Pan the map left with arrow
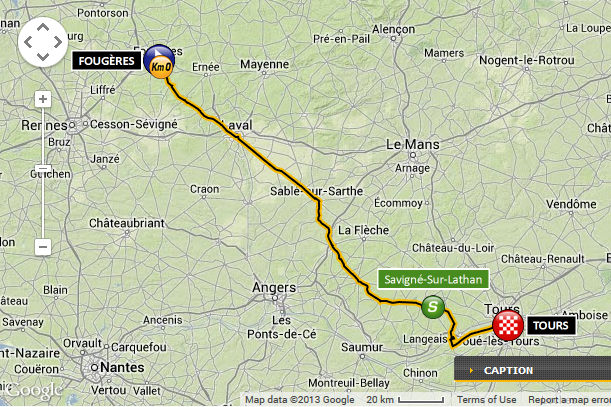Image resolution: width=611 pixels, height=407 pixels. click(28, 42)
